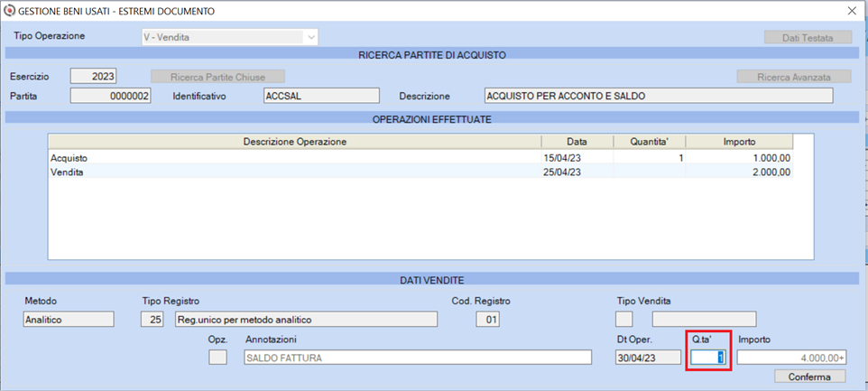Click the amount cell 1.000,00
The height and width of the screenshot is (391, 868).
tap(739, 158)
